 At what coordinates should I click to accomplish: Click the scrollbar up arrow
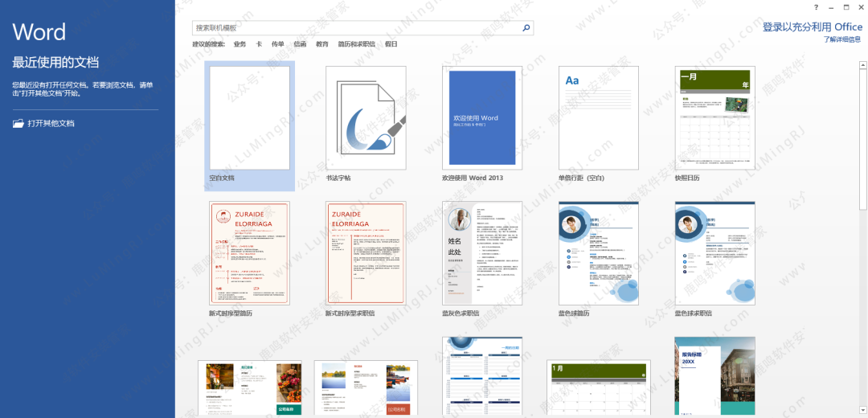click(x=862, y=65)
